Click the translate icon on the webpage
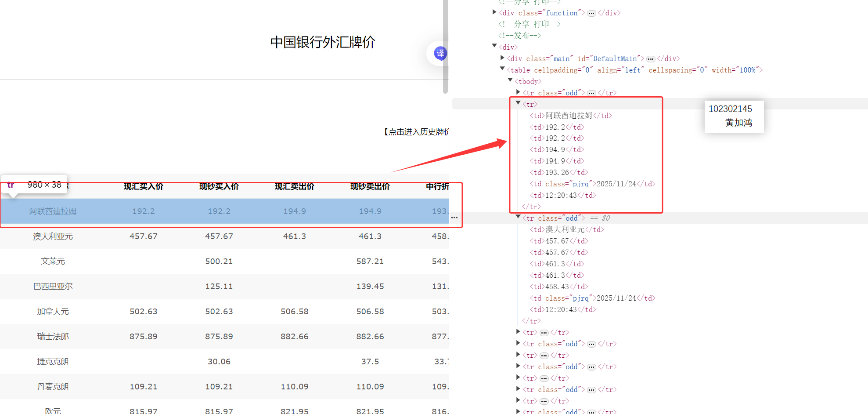Screen dimensions: 868x414 point(439,53)
